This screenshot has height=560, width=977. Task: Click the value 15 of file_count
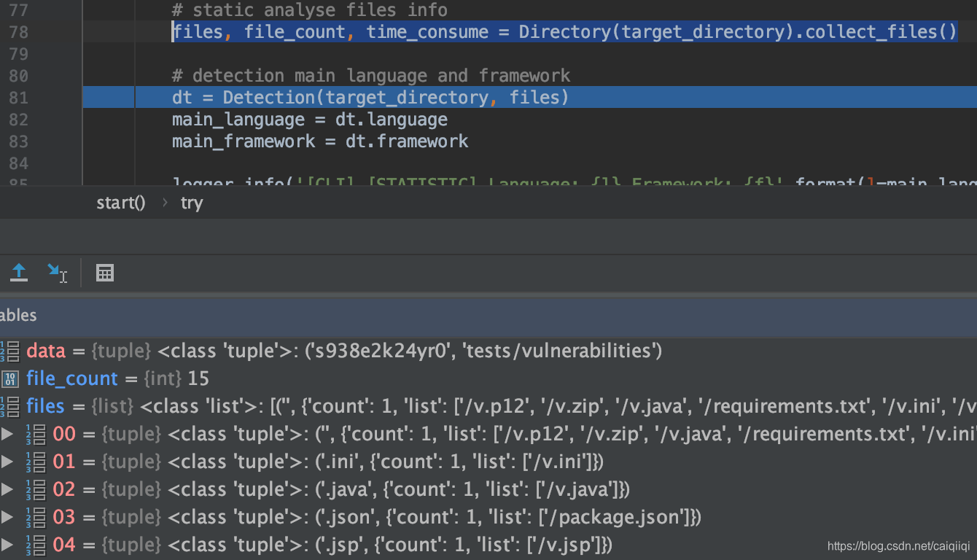pyautogui.click(x=198, y=378)
